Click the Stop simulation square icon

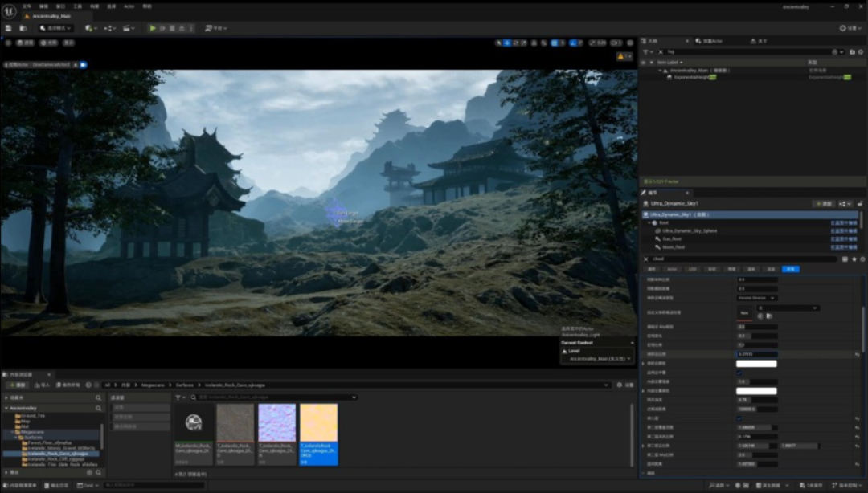tap(172, 28)
